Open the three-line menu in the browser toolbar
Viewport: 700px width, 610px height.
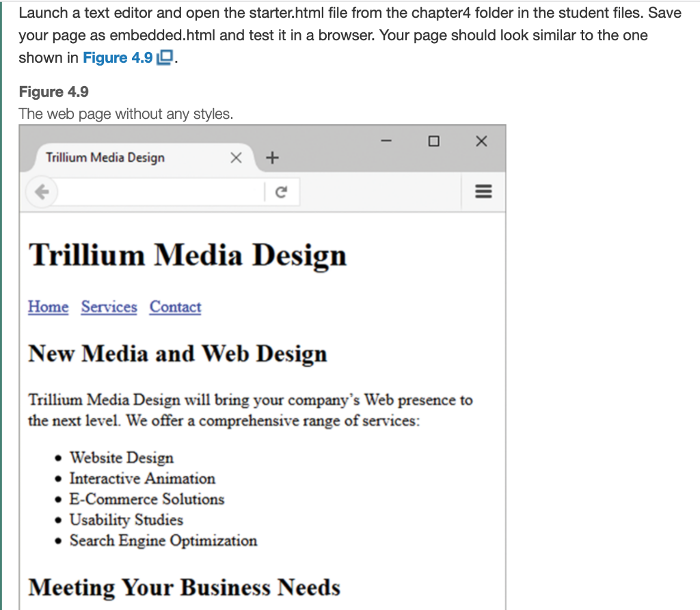point(483,192)
